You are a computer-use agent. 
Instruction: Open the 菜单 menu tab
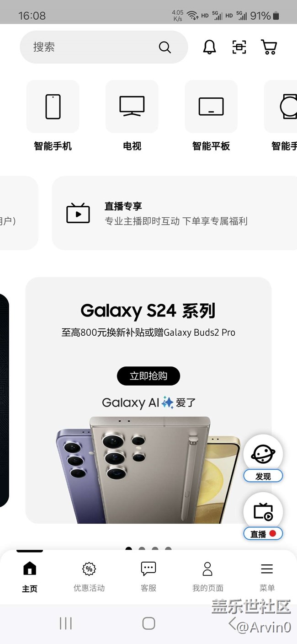pos(267,577)
